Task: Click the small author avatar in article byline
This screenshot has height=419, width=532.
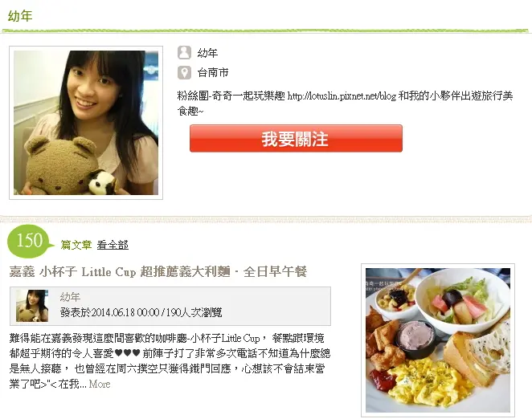Action: click(32, 306)
